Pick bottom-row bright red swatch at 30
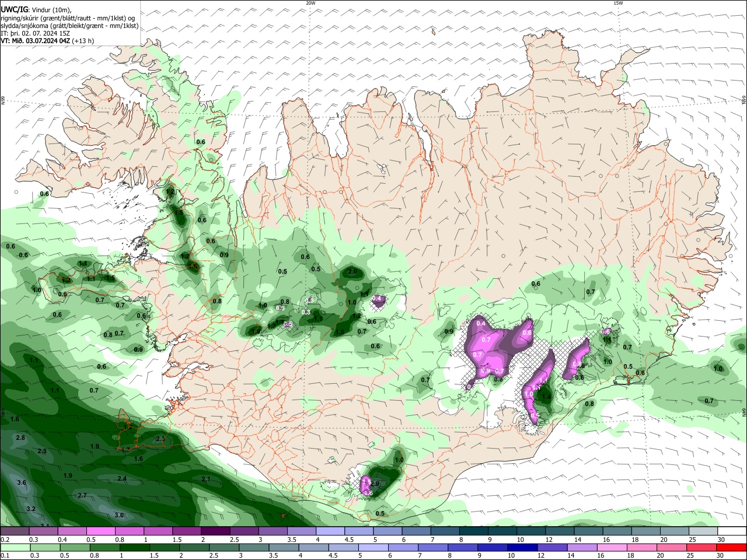 (x=732, y=547)
